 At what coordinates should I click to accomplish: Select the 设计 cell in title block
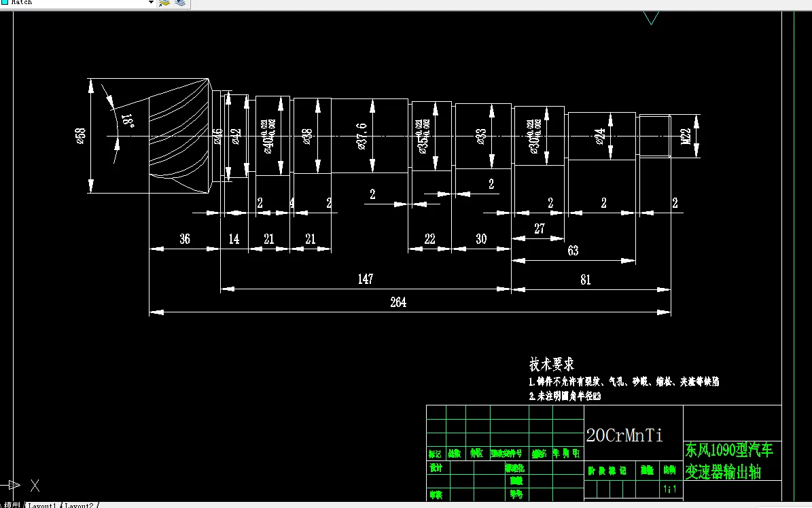coord(436,468)
